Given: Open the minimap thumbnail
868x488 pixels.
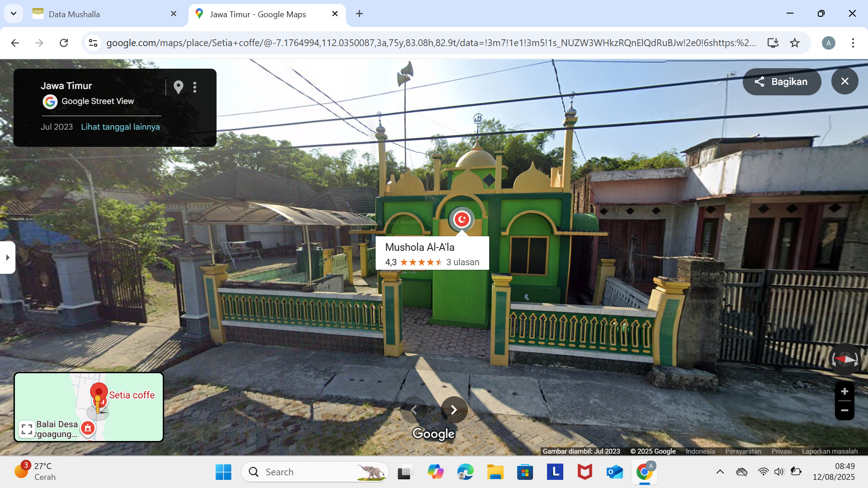Looking at the screenshot, I should (x=89, y=407).
